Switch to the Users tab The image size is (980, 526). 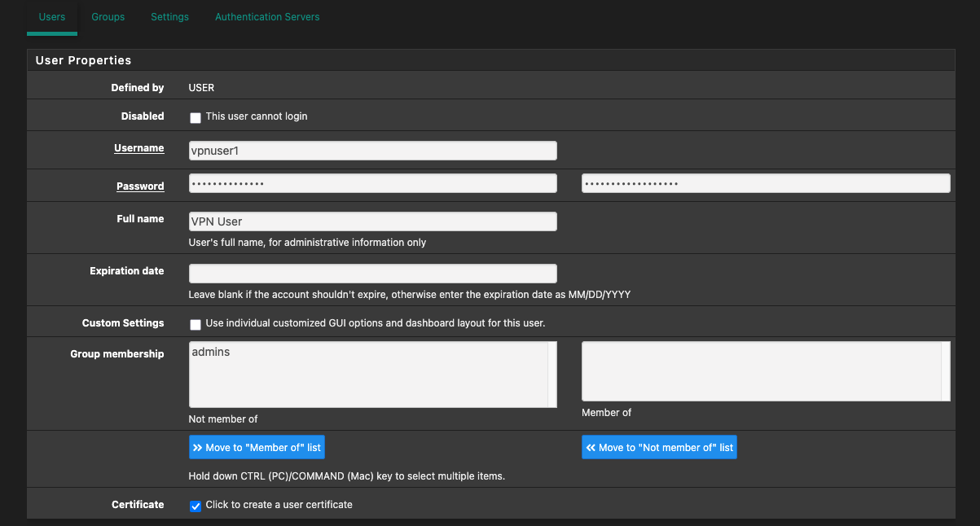pyautogui.click(x=52, y=17)
